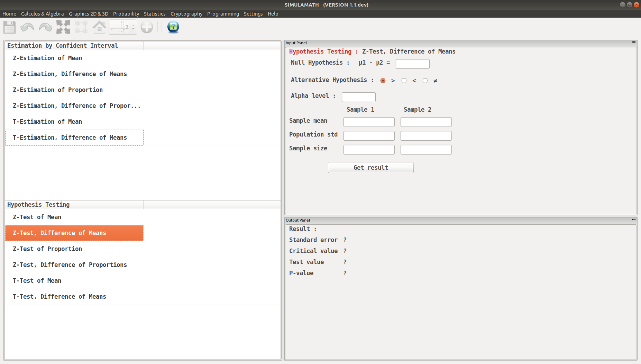Open the blue question-mark help icon
The image size is (641, 364).
173,27
